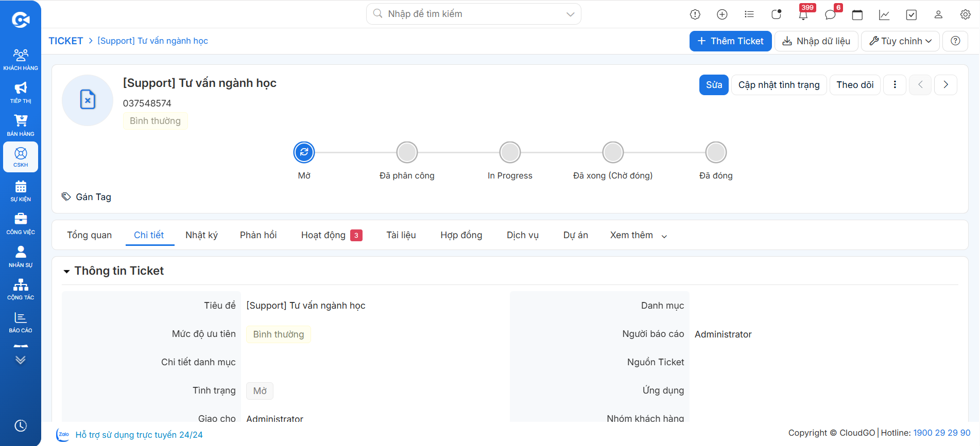
Task: Switch to the Phản hồi tab
Action: [x=258, y=235]
